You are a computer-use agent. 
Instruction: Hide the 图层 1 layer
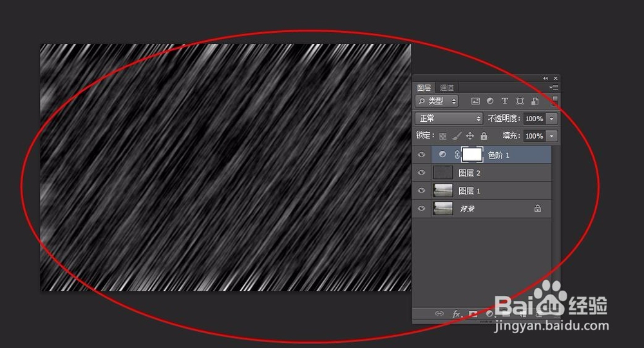(421, 190)
